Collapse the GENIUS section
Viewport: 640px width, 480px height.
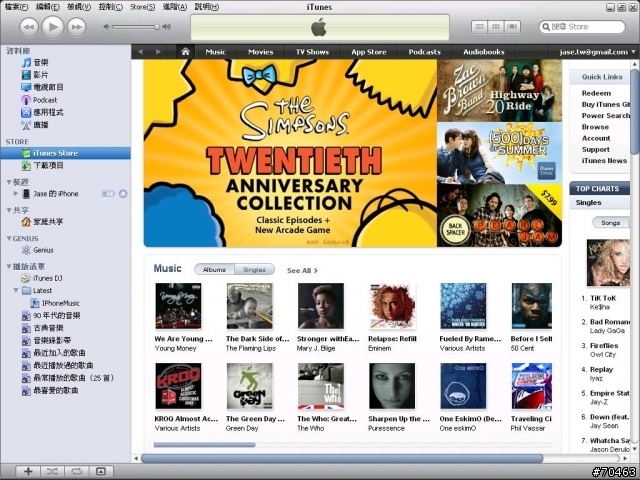[9, 238]
